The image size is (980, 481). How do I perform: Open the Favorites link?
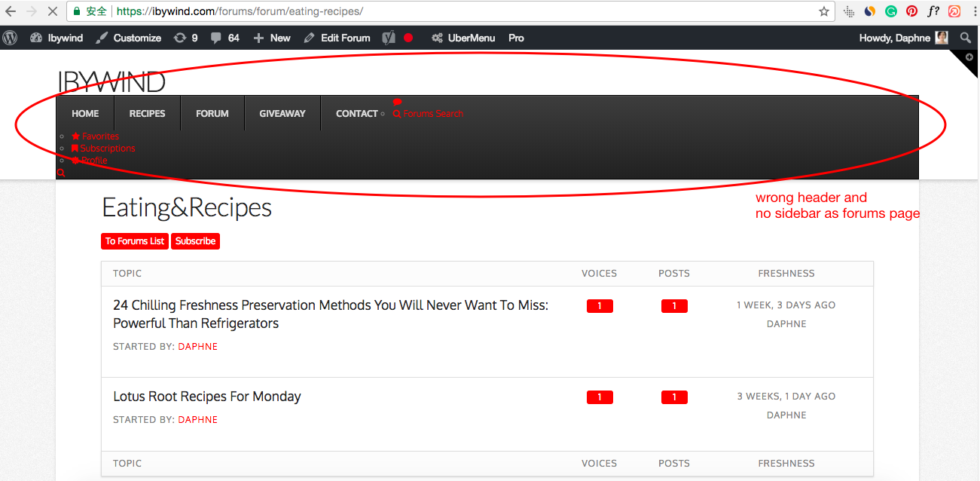pyautogui.click(x=95, y=136)
